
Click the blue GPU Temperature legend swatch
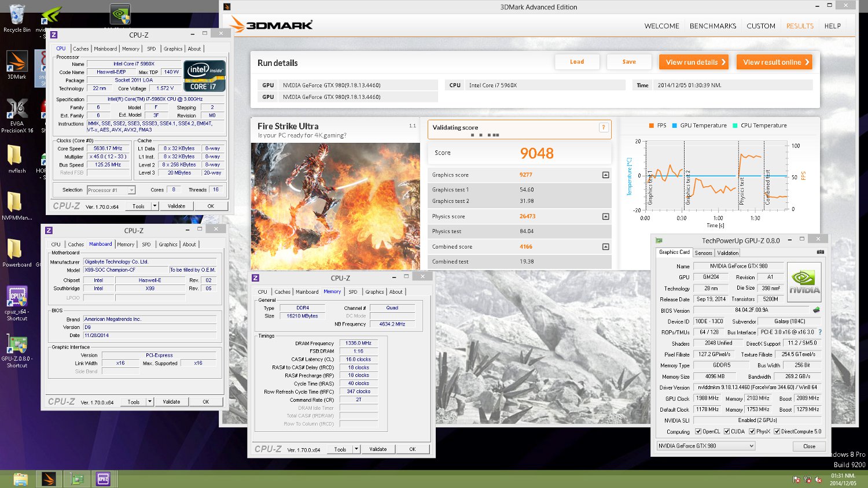tap(675, 125)
